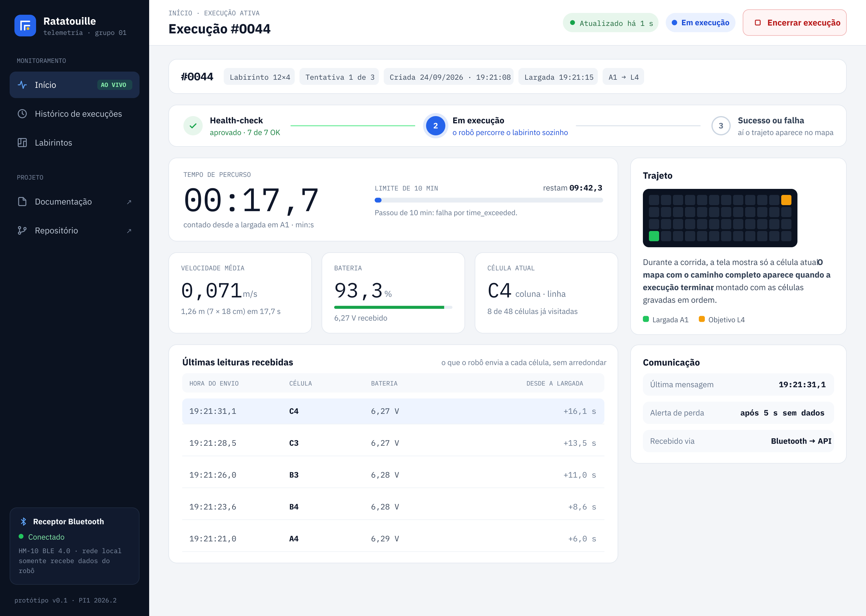Open Histórico de execuções
This screenshot has height=616, width=866.
coord(75,114)
